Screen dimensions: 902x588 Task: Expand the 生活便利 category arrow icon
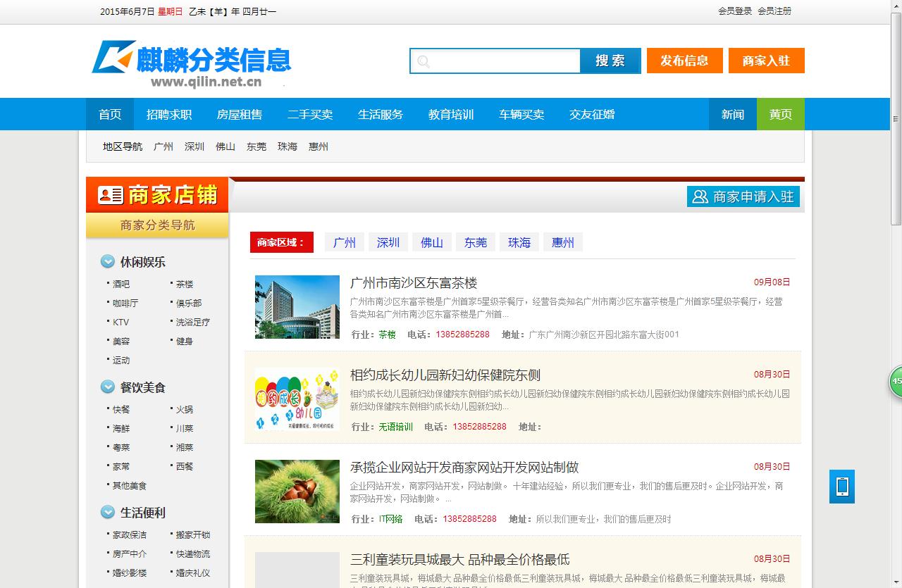point(108,512)
